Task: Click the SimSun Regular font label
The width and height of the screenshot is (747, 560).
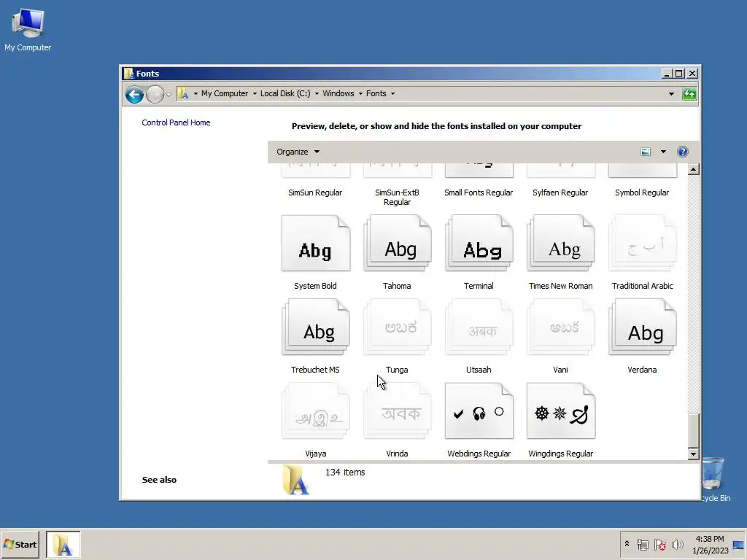Action: [315, 192]
